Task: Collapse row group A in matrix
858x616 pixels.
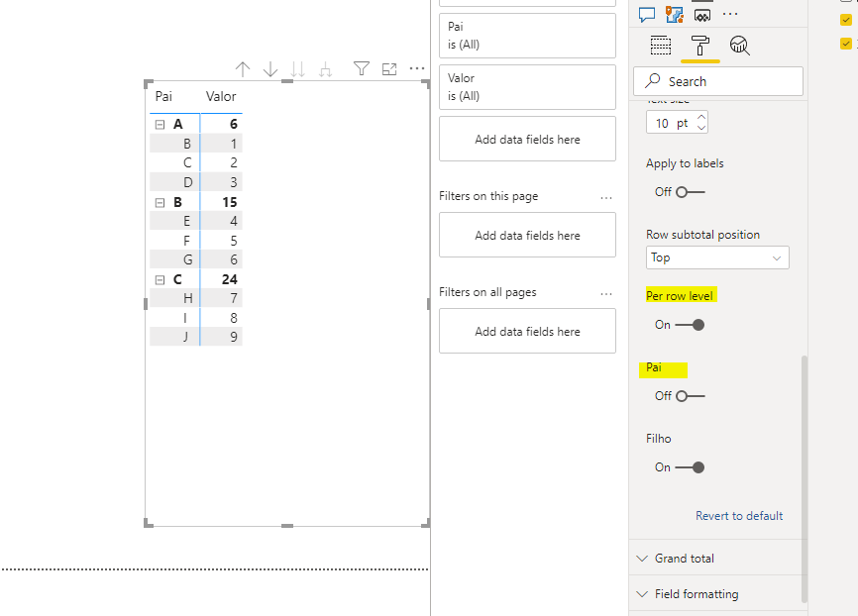Action: tap(160, 125)
